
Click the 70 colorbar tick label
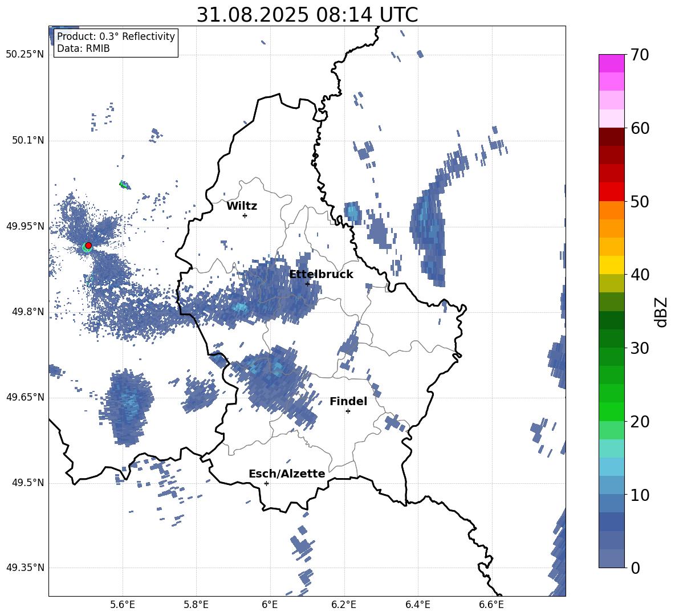pyautogui.click(x=640, y=55)
